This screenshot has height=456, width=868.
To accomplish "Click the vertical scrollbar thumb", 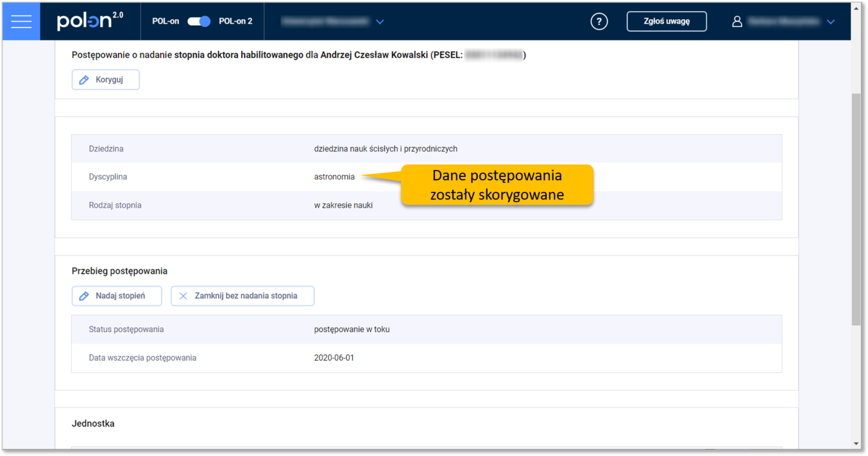I will [856, 209].
